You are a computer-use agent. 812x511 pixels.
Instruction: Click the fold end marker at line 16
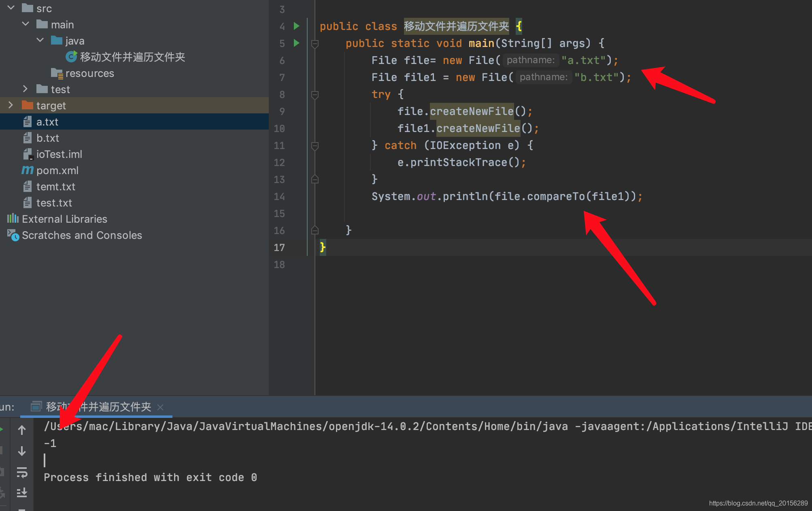[315, 230]
